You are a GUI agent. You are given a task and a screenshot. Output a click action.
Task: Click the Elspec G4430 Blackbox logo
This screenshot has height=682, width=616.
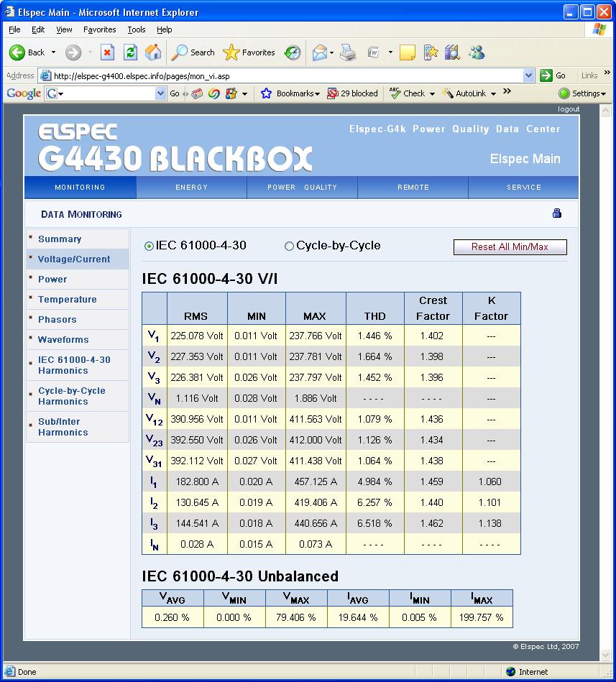coord(175,147)
